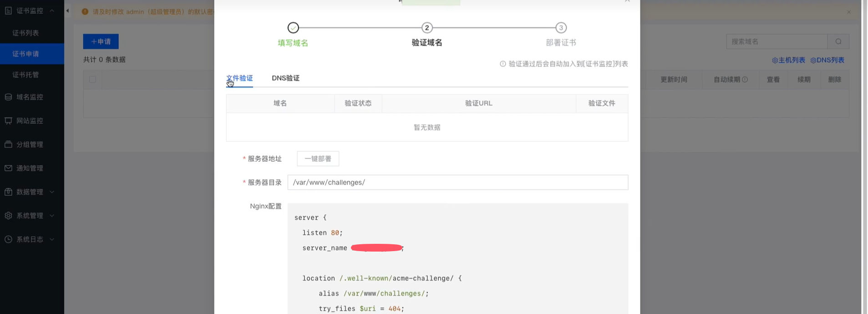Open 证书托管 in the sidebar
Image resolution: width=868 pixels, height=314 pixels.
click(25, 75)
